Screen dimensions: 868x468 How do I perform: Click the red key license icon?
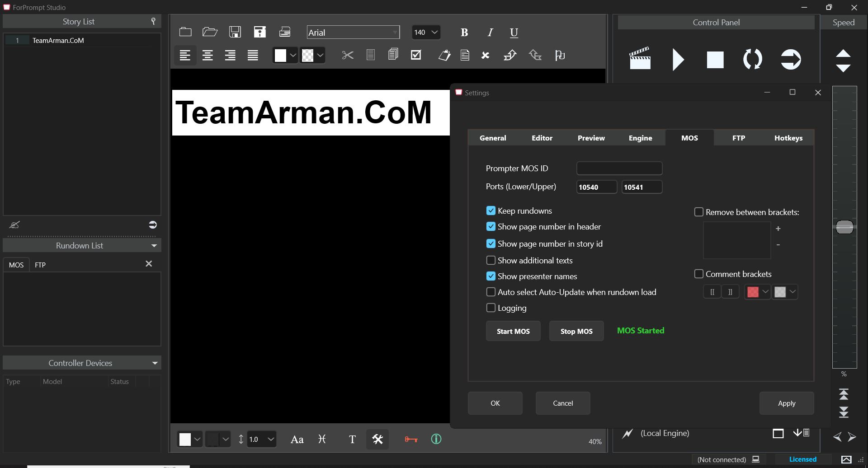click(x=411, y=439)
